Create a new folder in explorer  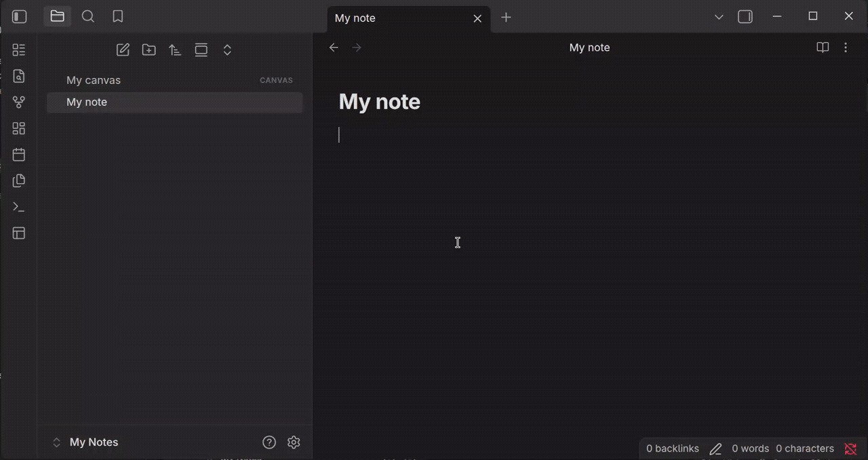(149, 50)
